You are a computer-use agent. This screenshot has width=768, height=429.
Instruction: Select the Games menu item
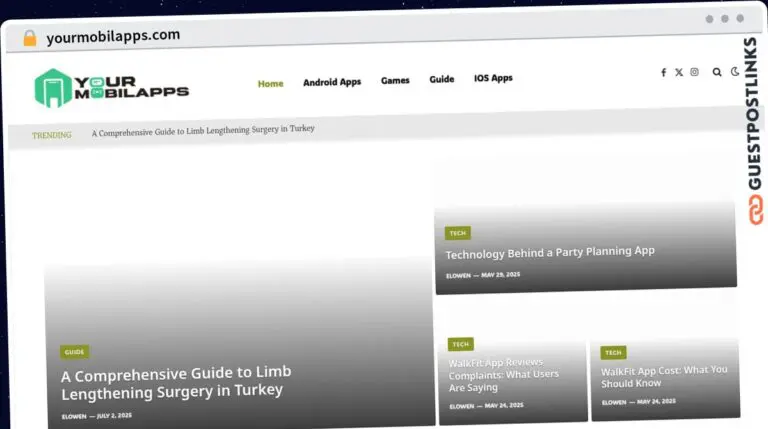[395, 80]
